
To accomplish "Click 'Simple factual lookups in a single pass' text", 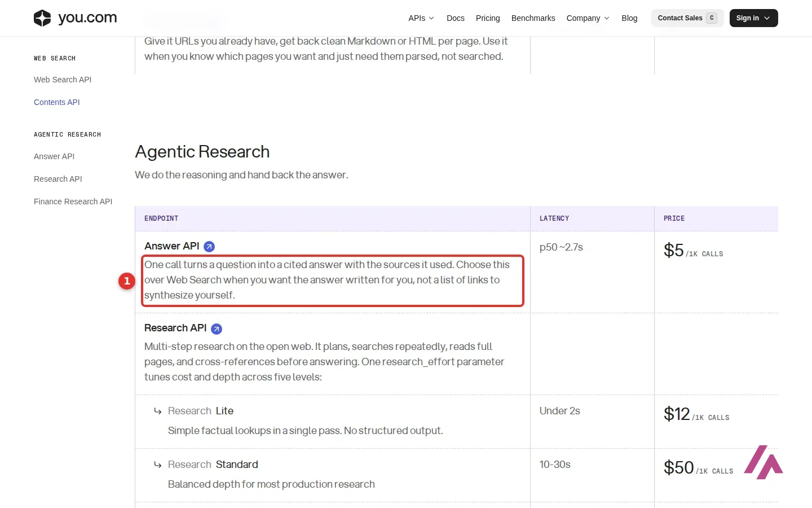I will click(306, 431).
